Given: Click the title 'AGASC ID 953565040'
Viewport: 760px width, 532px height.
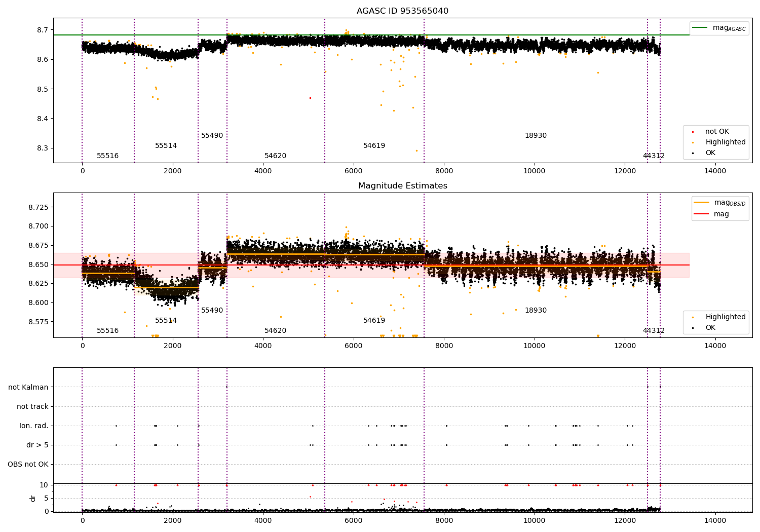Looking at the screenshot, I should click(x=402, y=11).
